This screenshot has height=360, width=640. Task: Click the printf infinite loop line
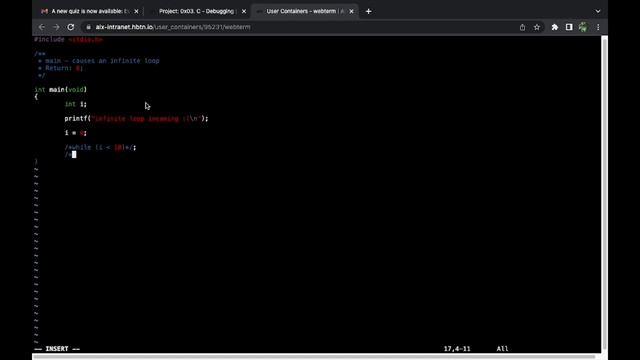click(x=136, y=118)
